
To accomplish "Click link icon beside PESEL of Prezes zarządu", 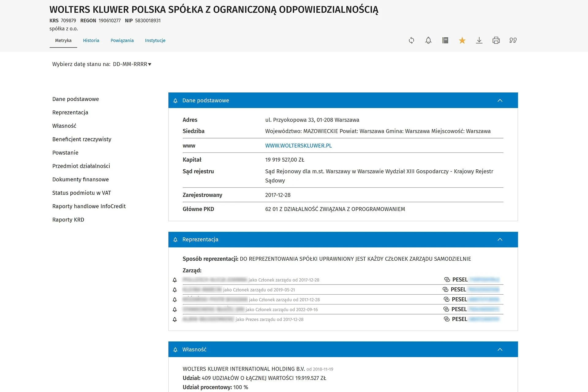I will point(447,319).
